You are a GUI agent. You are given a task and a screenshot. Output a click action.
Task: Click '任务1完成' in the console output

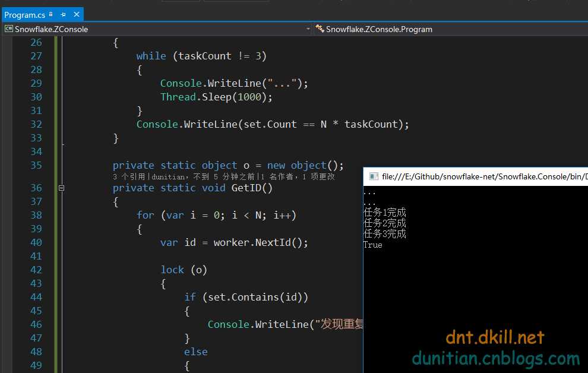click(385, 213)
